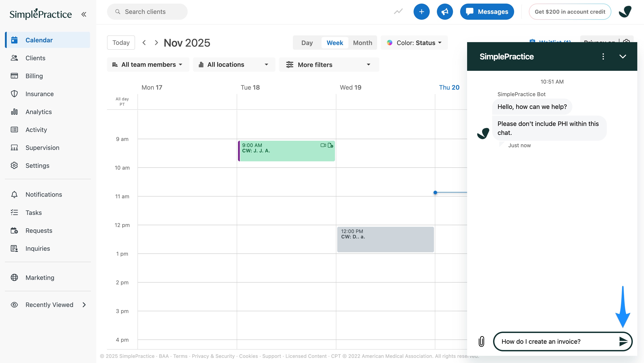Open the chat options three-dot menu
The height and width of the screenshot is (363, 644).
click(603, 56)
